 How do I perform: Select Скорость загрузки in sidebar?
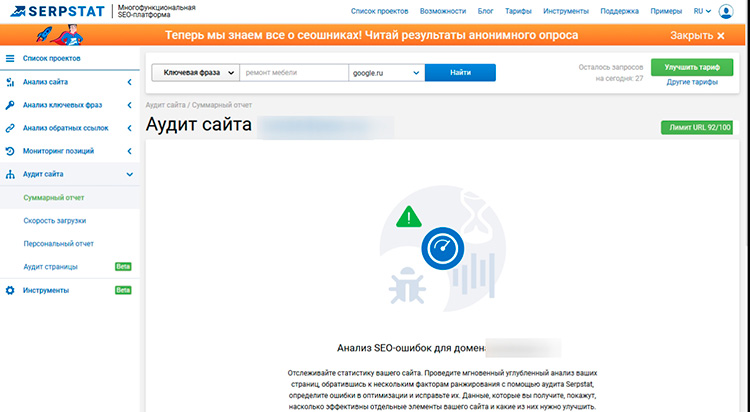tap(55, 221)
